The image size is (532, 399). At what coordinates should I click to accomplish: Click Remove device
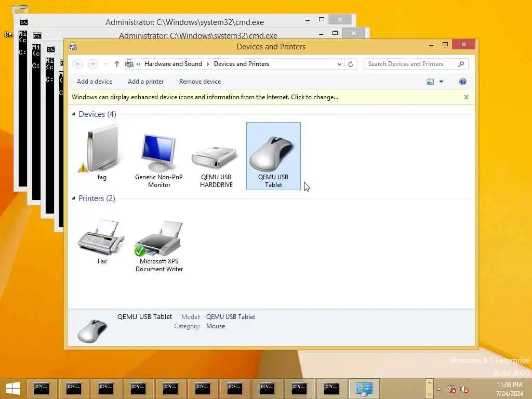coord(200,82)
